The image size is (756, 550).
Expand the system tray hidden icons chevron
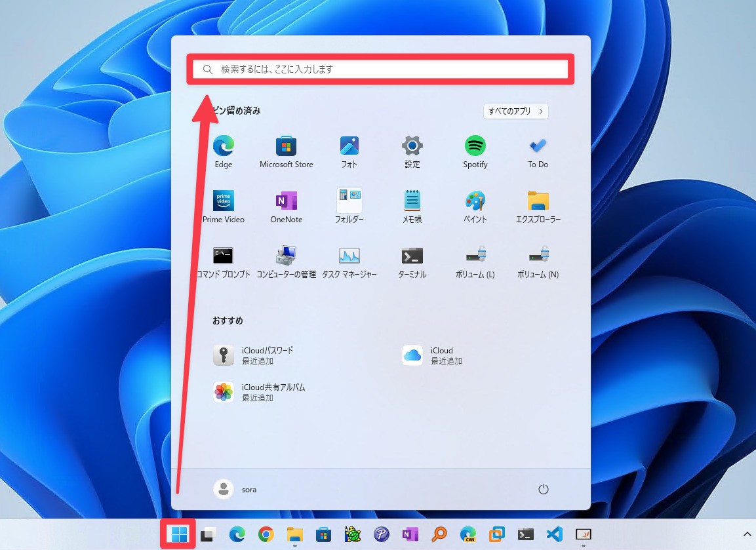(747, 534)
